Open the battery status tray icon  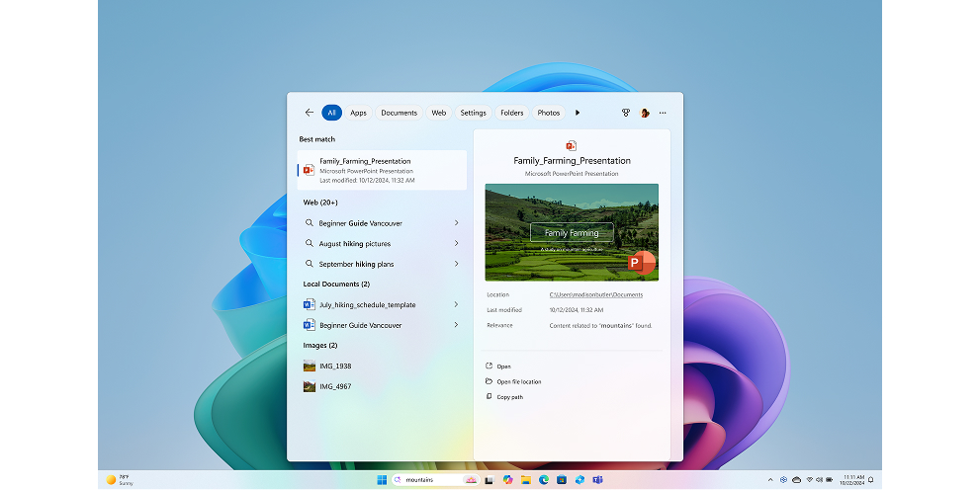(x=830, y=480)
